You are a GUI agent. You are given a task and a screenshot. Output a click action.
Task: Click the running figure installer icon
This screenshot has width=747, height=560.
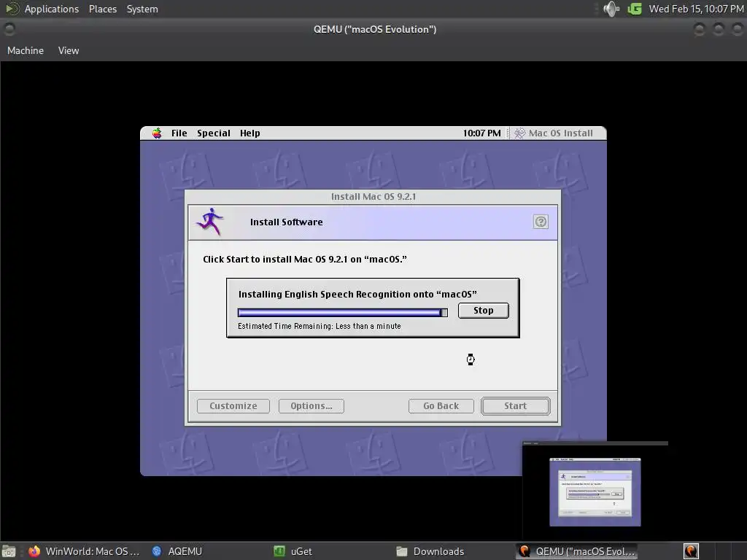click(209, 222)
